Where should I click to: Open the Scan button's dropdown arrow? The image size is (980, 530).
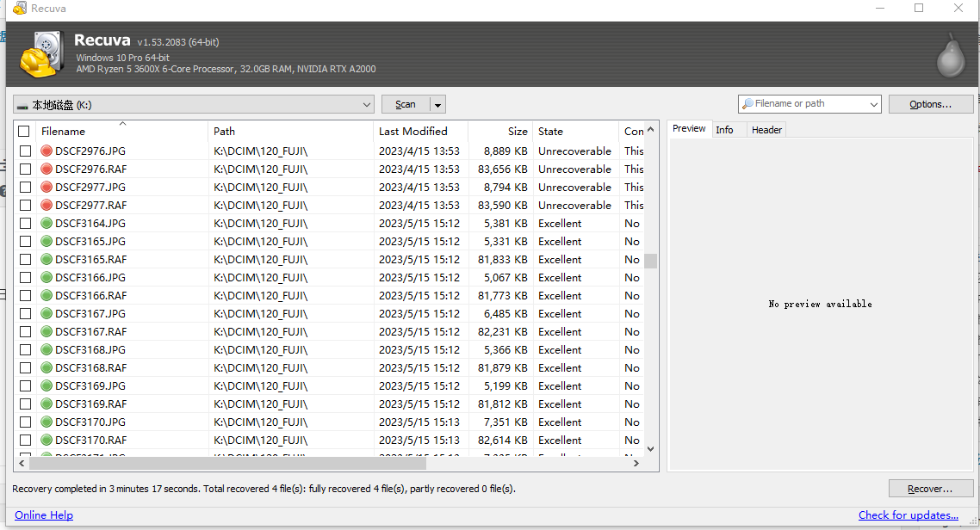tap(437, 104)
